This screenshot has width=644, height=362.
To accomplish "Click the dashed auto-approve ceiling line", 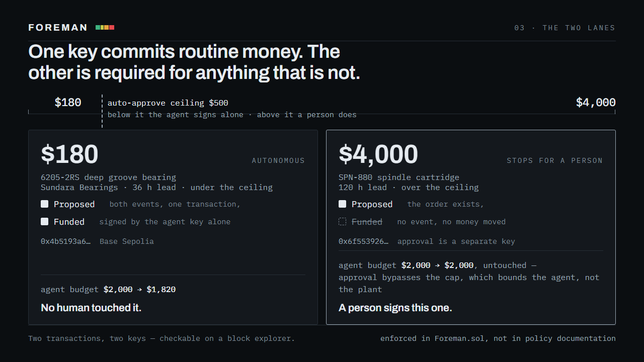I will coord(102,111).
